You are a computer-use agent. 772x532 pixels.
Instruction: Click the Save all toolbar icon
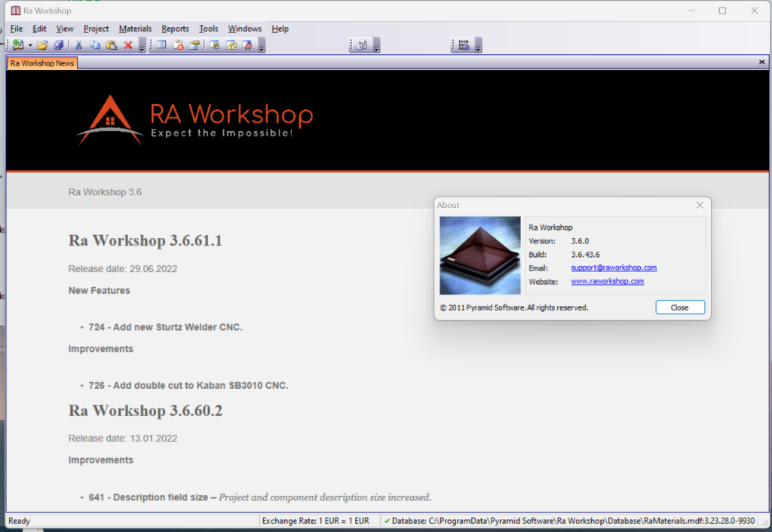point(58,45)
